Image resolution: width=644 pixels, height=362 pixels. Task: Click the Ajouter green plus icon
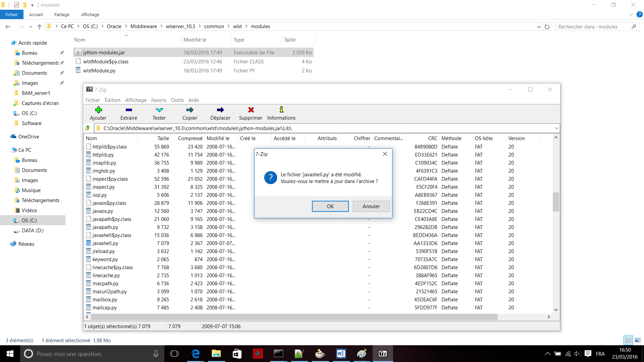98,110
